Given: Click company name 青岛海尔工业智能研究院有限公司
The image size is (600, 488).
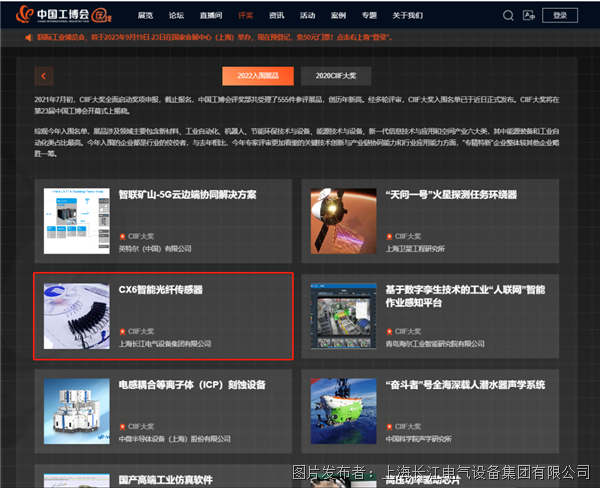Looking at the screenshot, I should [435, 344].
